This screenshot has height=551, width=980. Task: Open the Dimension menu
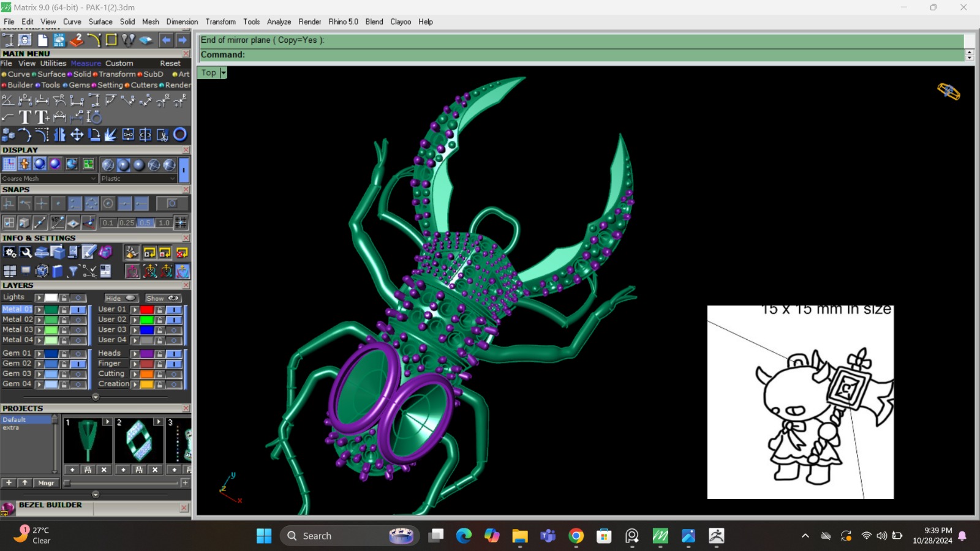click(182, 21)
